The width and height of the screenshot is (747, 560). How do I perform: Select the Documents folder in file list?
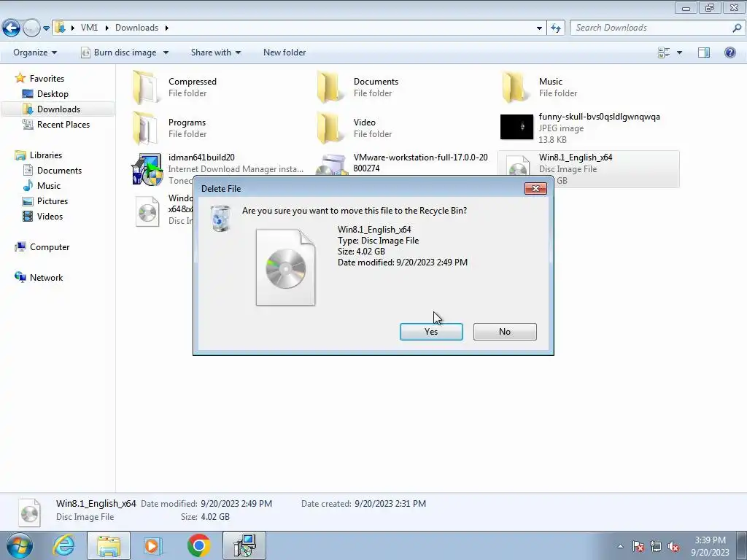coord(376,87)
